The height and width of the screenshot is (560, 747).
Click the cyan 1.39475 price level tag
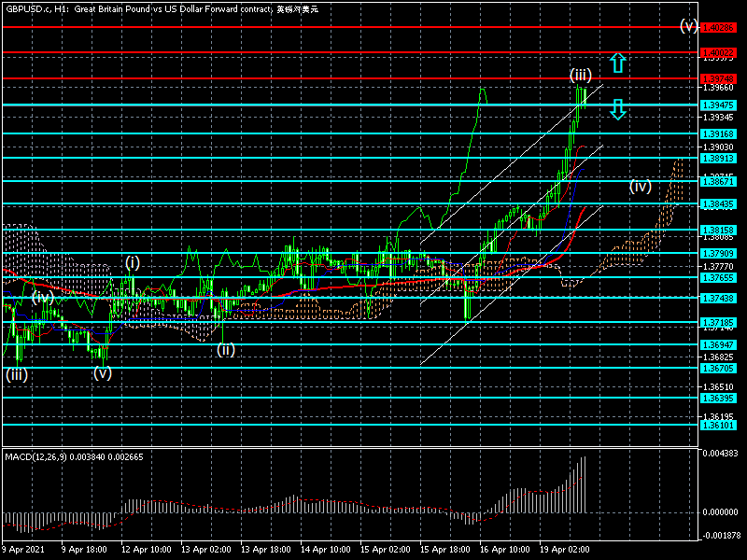coord(718,105)
